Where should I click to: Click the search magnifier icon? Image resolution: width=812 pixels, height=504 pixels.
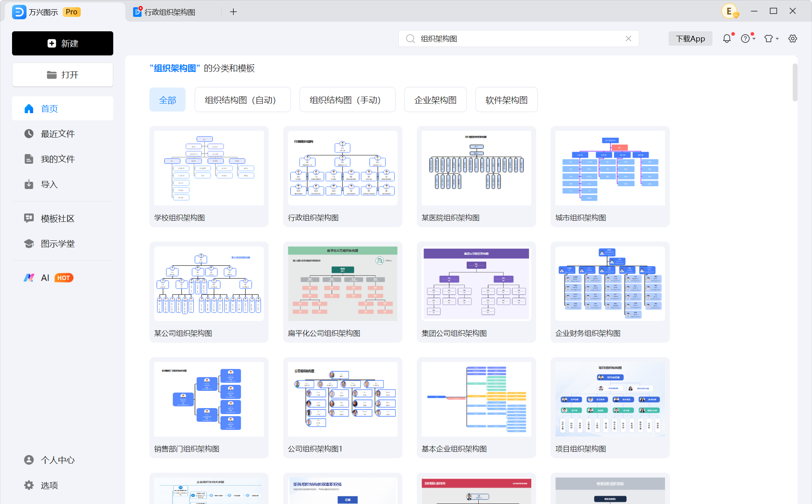pyautogui.click(x=410, y=39)
